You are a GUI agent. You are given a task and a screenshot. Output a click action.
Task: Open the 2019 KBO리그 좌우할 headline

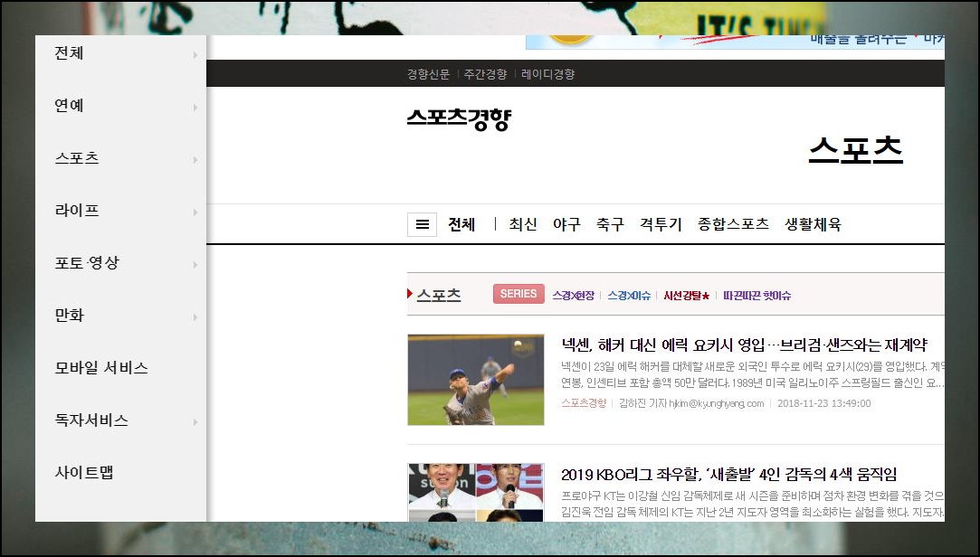point(728,475)
